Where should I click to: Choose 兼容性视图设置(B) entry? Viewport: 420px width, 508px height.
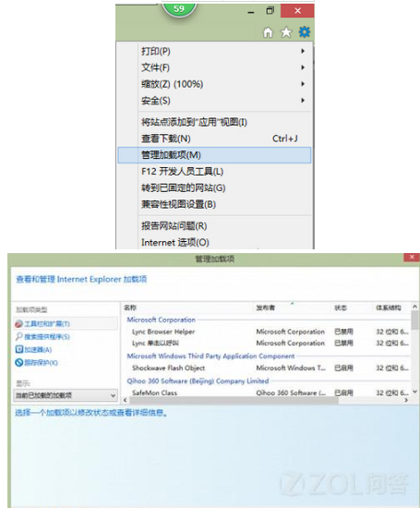214,204
